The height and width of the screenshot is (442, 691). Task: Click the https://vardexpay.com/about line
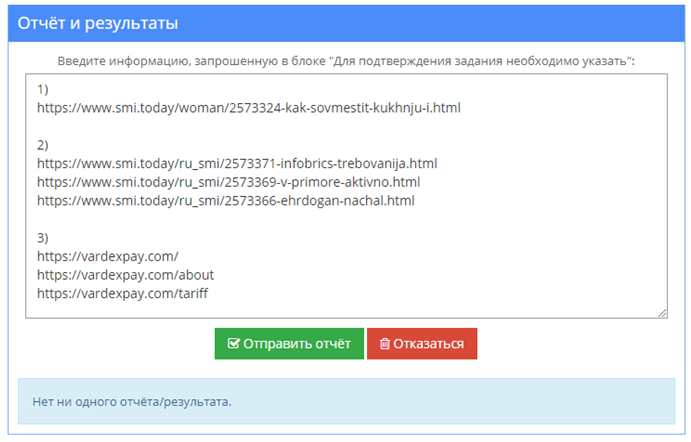(125, 275)
